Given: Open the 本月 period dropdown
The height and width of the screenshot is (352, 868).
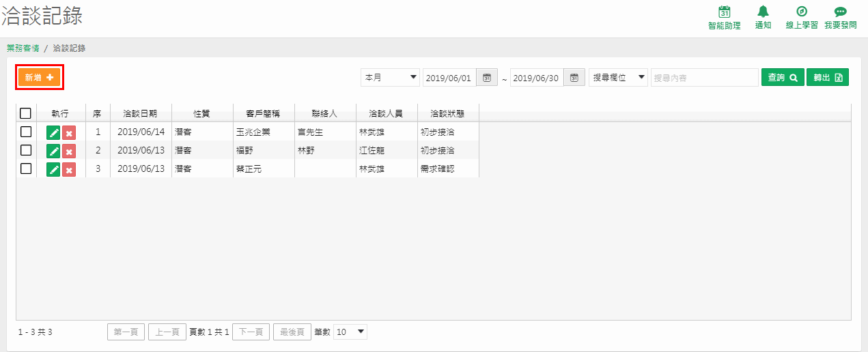Looking at the screenshot, I should 391,78.
